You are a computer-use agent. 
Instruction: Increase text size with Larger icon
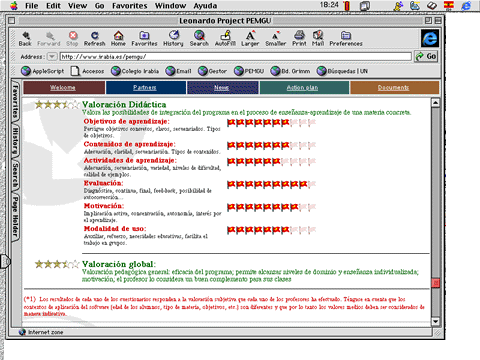[250, 39]
